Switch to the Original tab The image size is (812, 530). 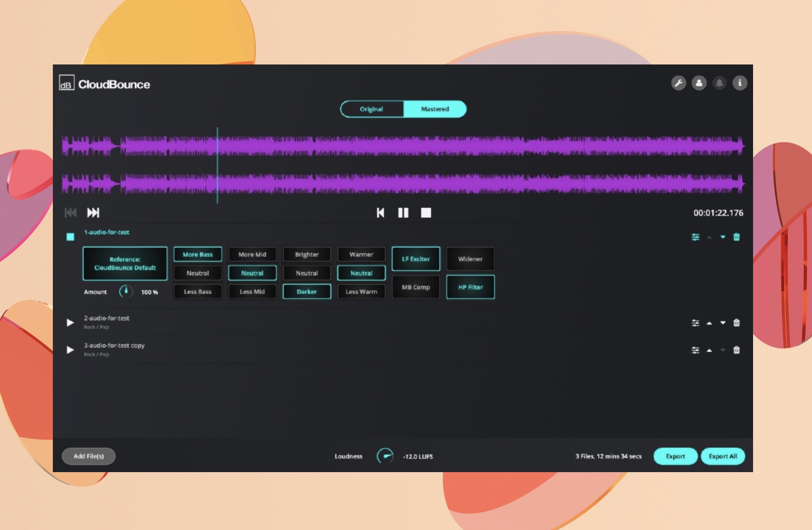point(371,109)
